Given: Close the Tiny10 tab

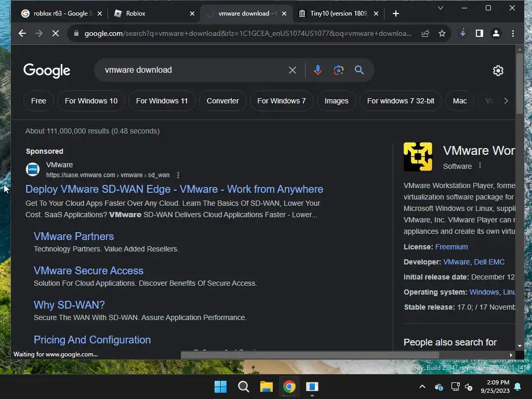Looking at the screenshot, I should click(x=376, y=14).
